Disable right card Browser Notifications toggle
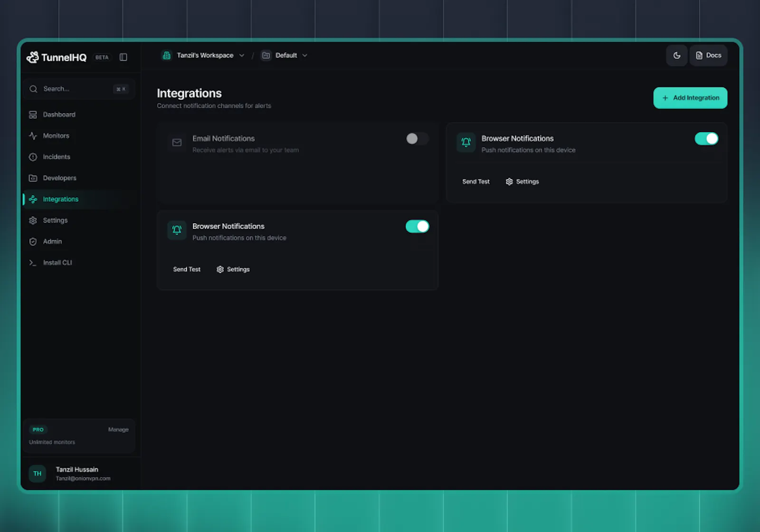Viewport: 760px width, 532px height. pyautogui.click(x=706, y=138)
